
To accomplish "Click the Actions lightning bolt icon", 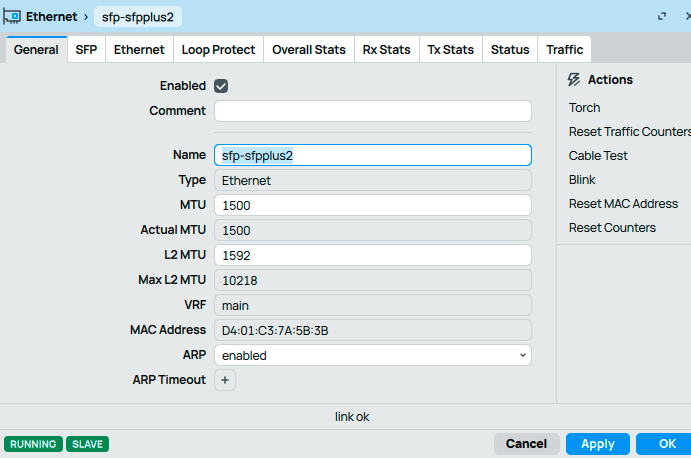I will tap(574, 80).
